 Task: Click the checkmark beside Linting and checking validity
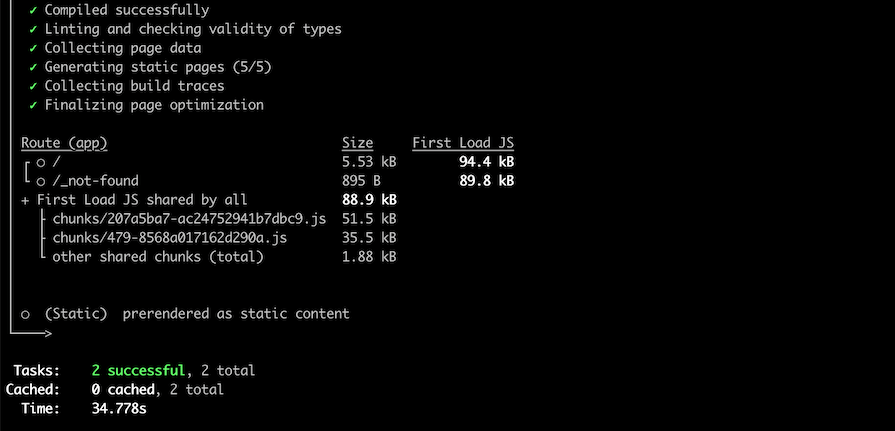tap(33, 29)
